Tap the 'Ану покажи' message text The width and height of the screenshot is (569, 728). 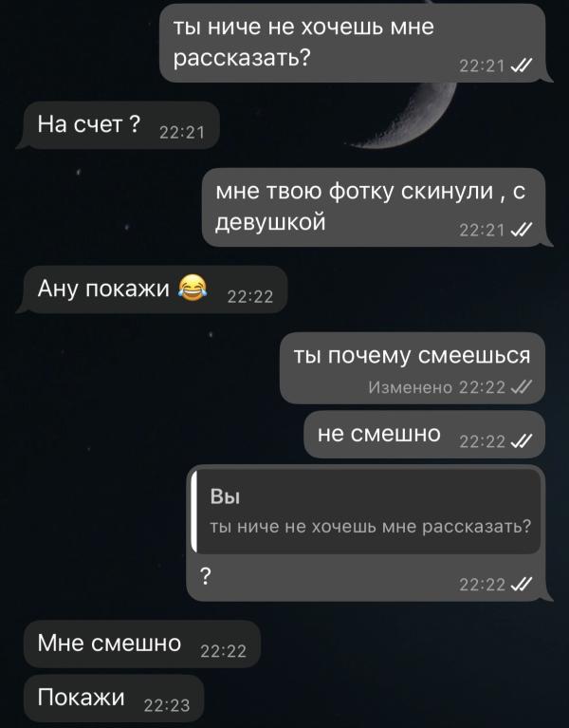[x=104, y=289]
